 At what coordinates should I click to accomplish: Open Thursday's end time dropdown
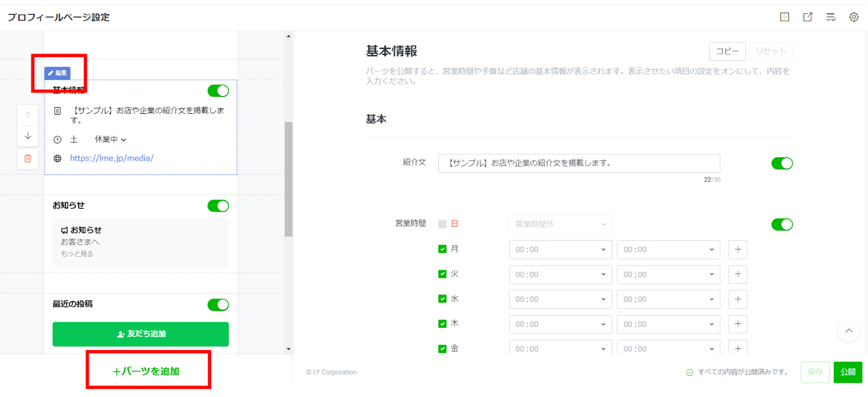click(668, 324)
